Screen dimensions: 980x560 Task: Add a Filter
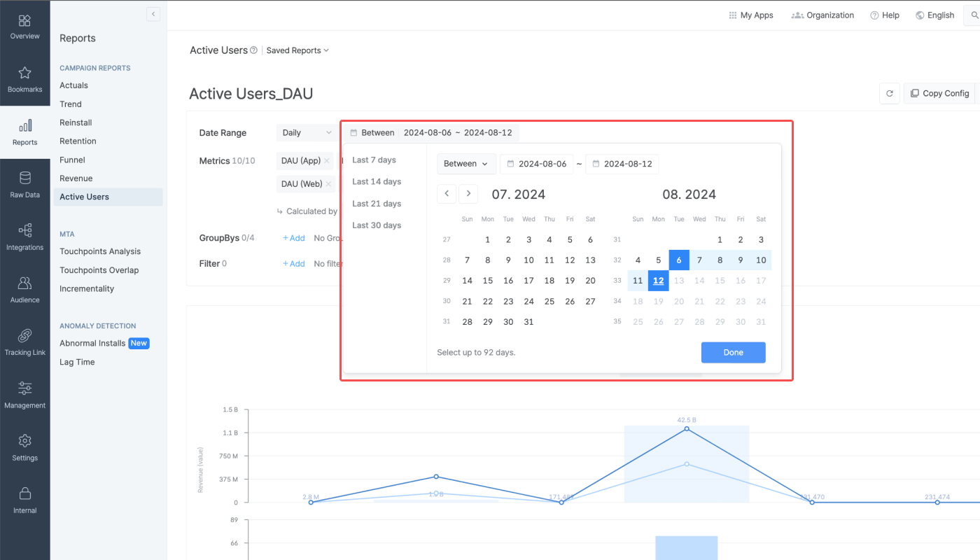294,264
